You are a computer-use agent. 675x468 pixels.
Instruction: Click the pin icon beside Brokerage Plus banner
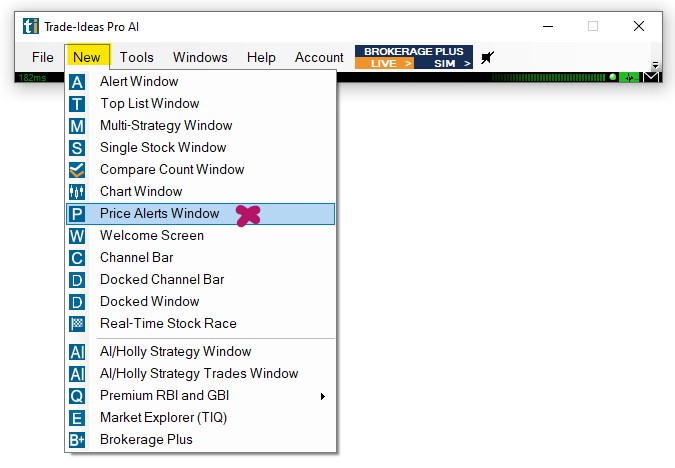(x=488, y=57)
